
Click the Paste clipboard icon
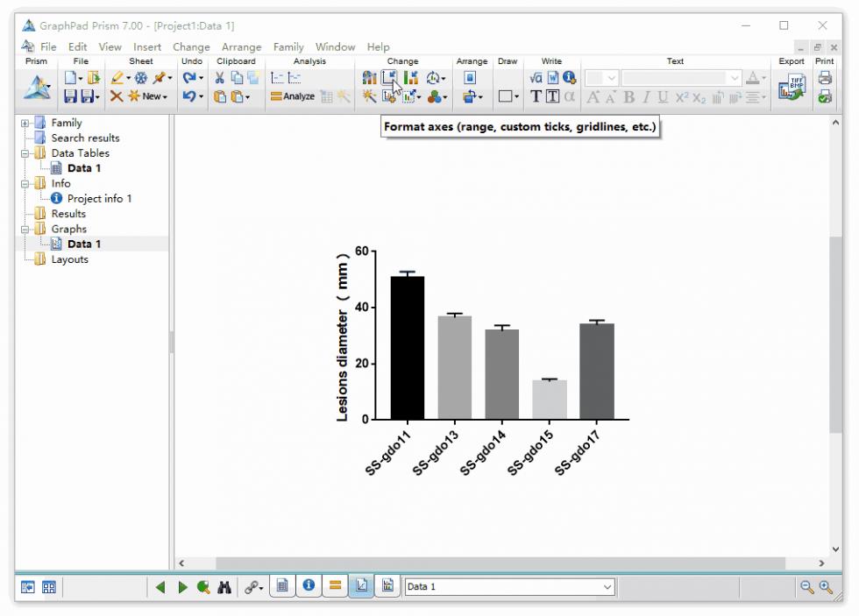(220, 96)
